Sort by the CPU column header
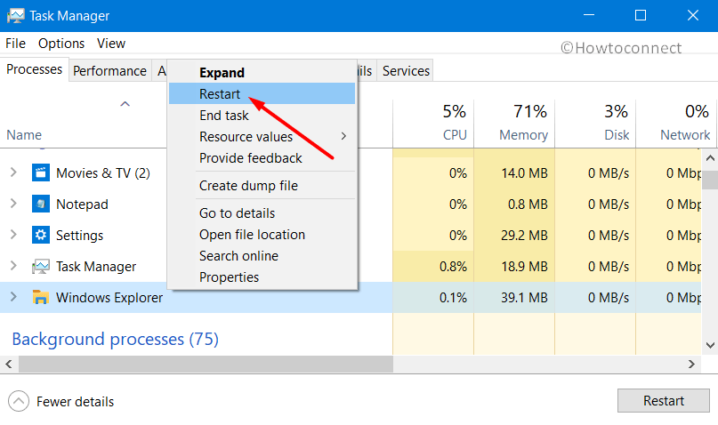Screen dimensions: 718x425 433,124
